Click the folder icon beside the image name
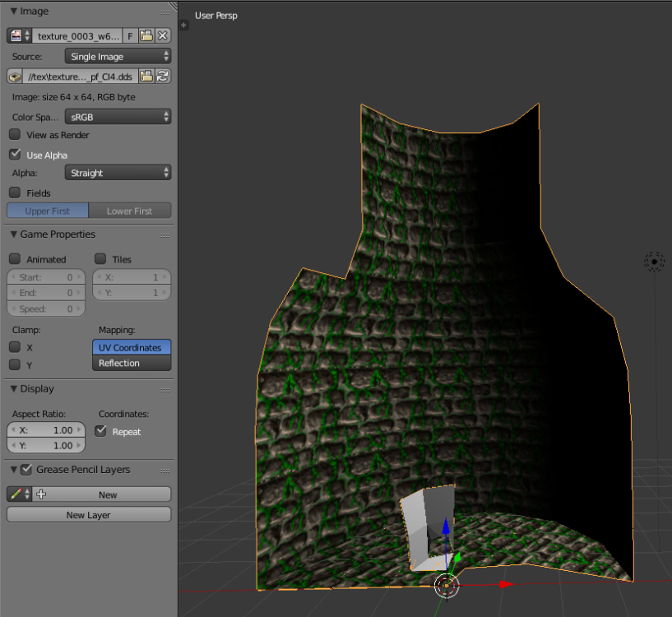Viewport: 672px width, 617px height. (x=146, y=35)
